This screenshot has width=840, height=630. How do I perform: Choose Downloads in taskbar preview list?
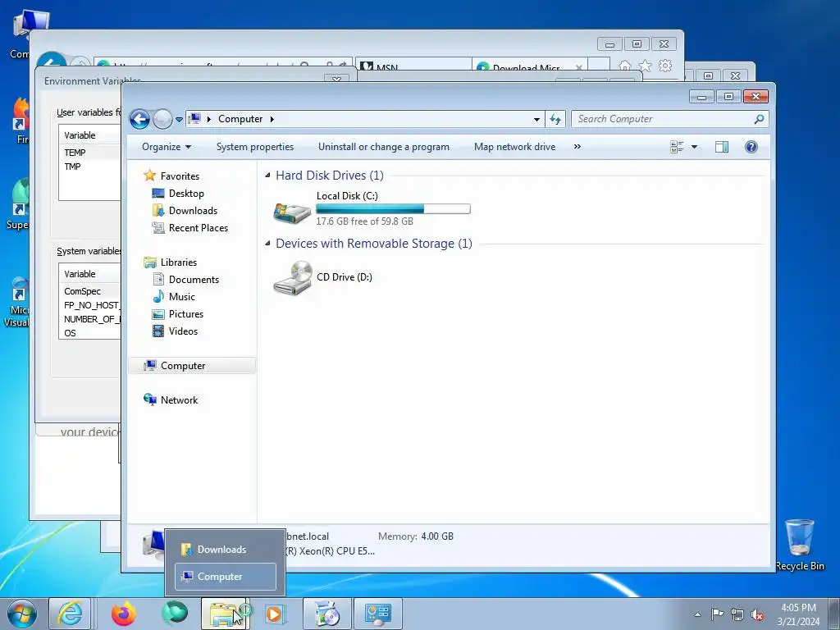point(225,549)
